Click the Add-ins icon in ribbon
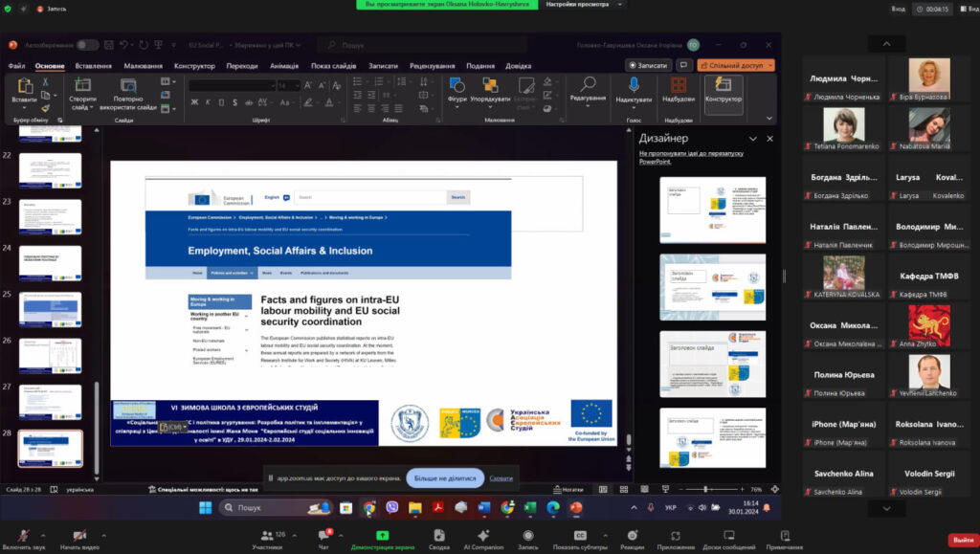Screen dimensions: 980x554 tap(678, 85)
